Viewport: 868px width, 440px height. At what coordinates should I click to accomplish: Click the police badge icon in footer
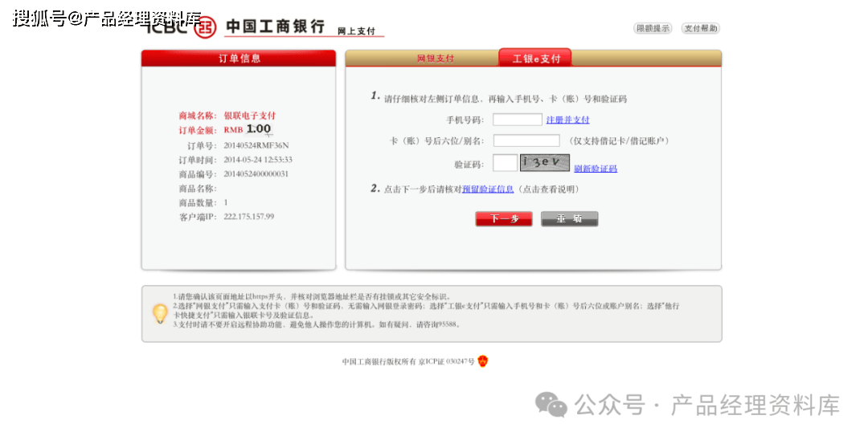coord(482,361)
